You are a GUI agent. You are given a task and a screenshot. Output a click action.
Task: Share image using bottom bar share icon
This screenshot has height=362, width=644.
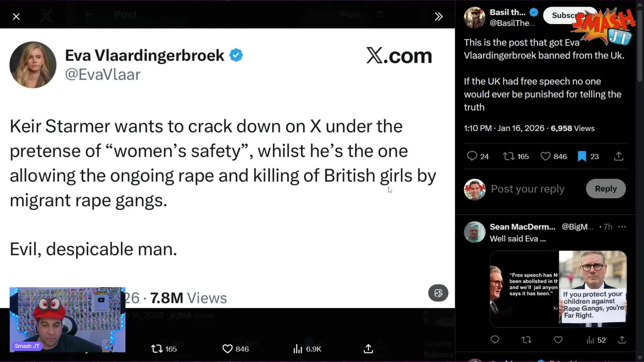click(x=368, y=348)
